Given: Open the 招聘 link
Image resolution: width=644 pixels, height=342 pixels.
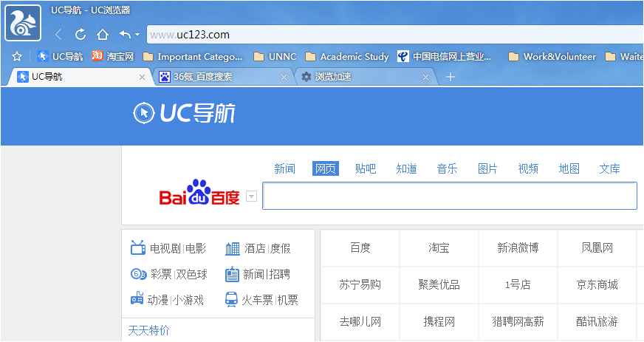Looking at the screenshot, I should pos(279,274).
